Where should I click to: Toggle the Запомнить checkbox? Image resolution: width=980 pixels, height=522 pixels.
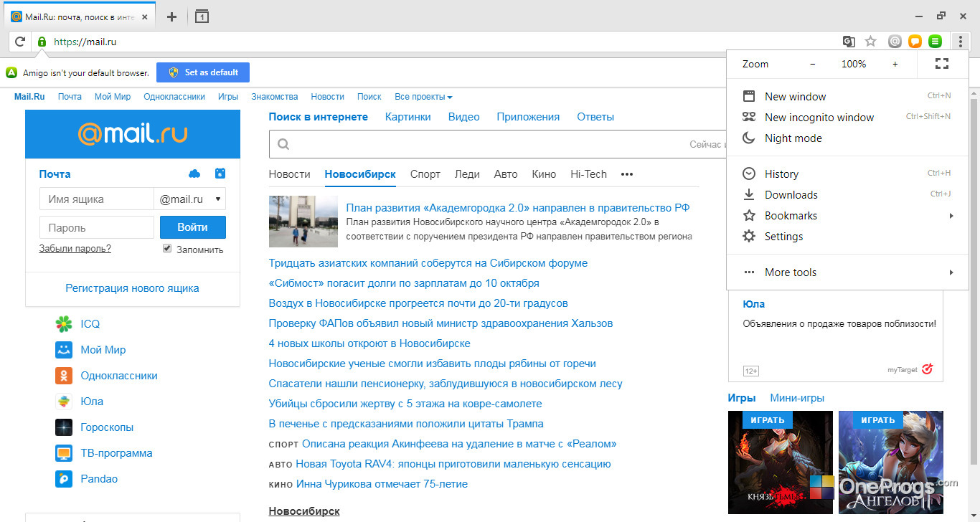click(x=167, y=249)
